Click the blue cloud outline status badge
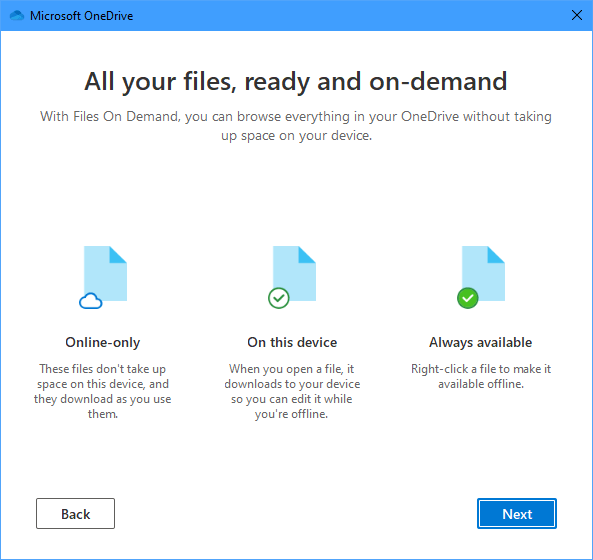Image resolution: width=593 pixels, height=560 pixels. pyautogui.click(x=91, y=301)
